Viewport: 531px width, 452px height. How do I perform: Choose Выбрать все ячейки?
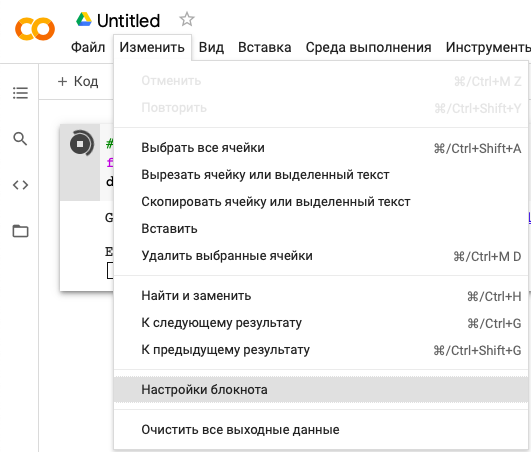pyautogui.click(x=321, y=148)
